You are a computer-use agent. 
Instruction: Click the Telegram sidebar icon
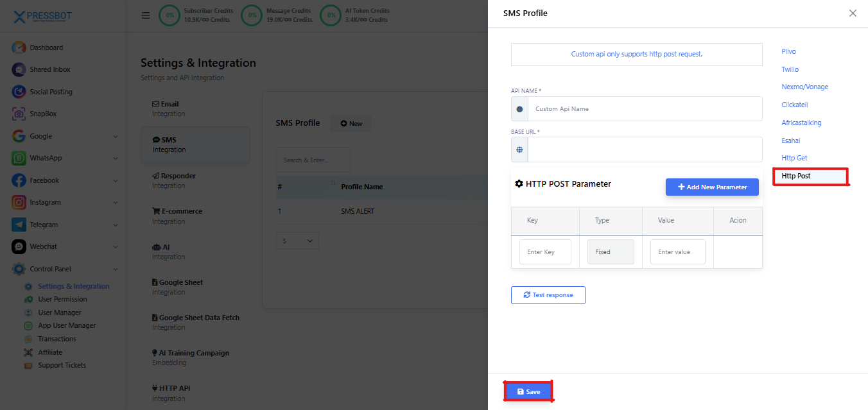[19, 225]
